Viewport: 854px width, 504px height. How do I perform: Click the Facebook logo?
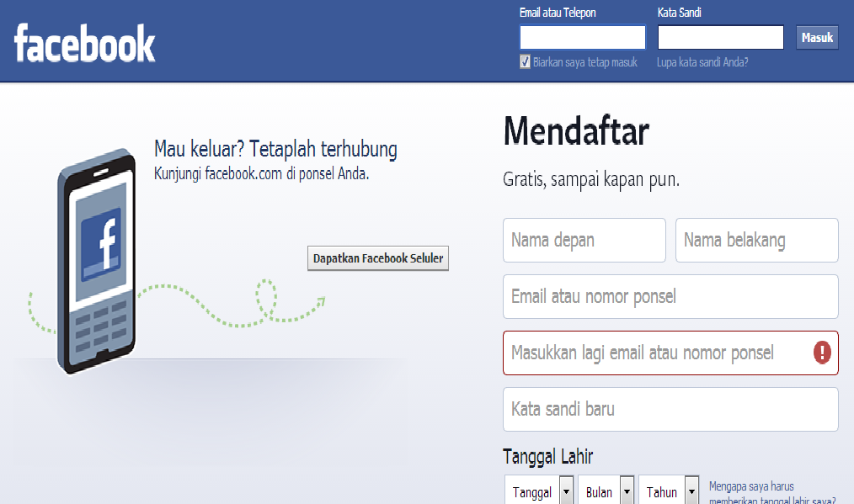point(84,43)
